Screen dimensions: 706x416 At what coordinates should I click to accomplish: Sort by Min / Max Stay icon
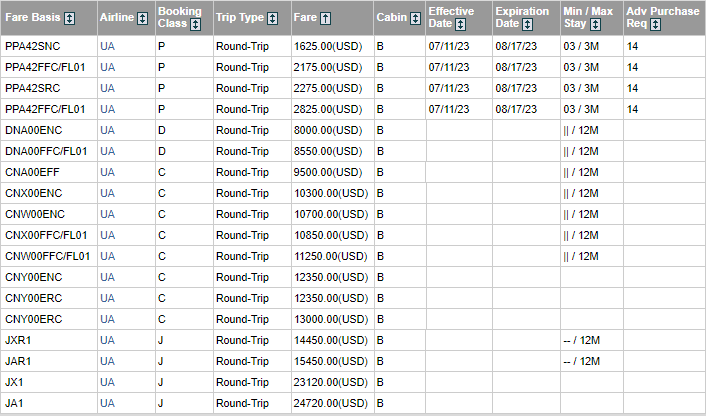[x=596, y=24]
